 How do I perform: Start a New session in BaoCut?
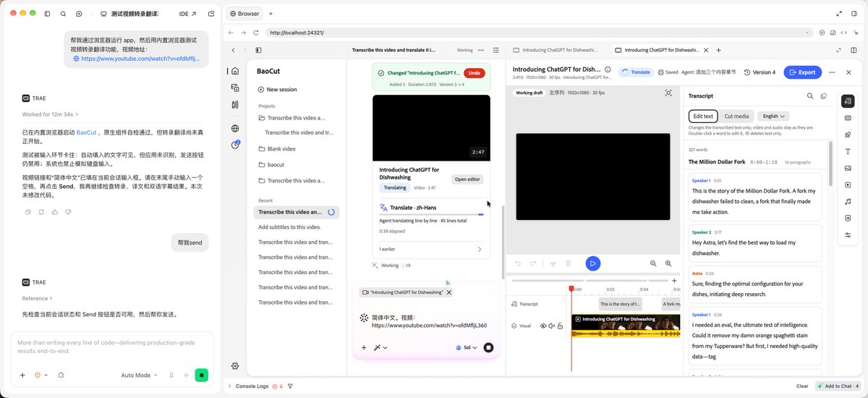(277, 89)
